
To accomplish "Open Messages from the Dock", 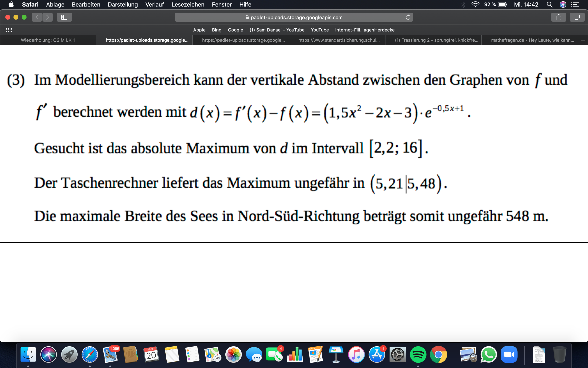I will [x=254, y=354].
